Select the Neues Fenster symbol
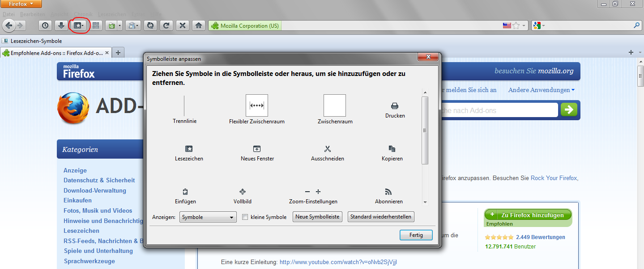This screenshot has height=269, width=644. (x=257, y=153)
